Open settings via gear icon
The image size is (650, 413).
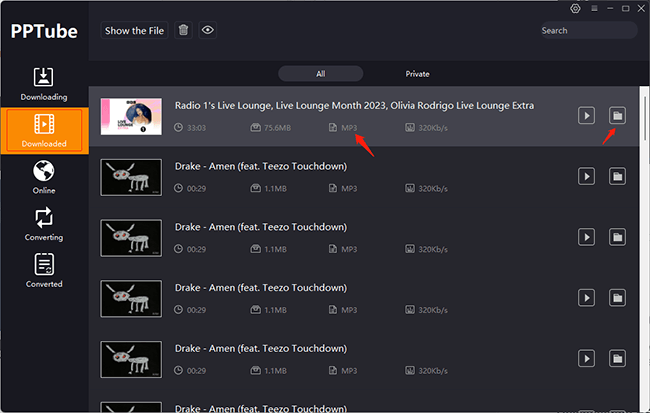click(x=575, y=8)
